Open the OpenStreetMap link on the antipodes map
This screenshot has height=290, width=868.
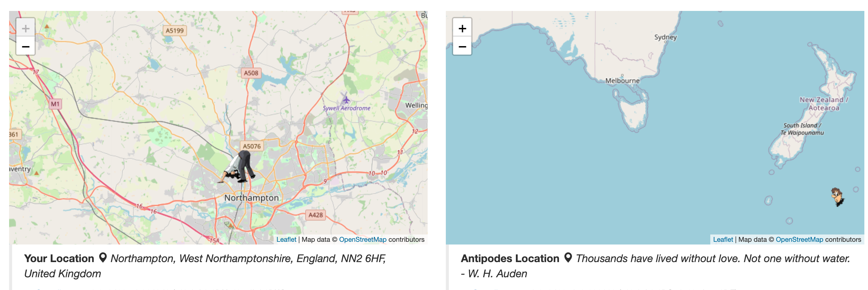point(799,239)
